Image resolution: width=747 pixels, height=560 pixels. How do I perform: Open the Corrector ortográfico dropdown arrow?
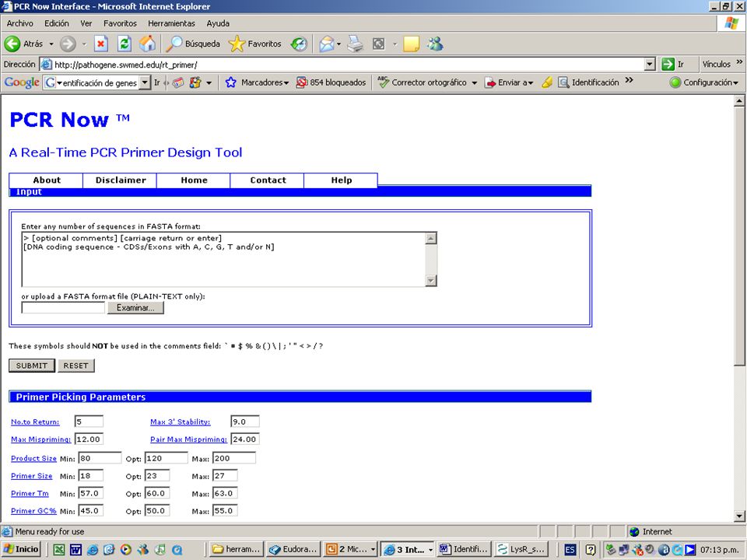point(475,82)
